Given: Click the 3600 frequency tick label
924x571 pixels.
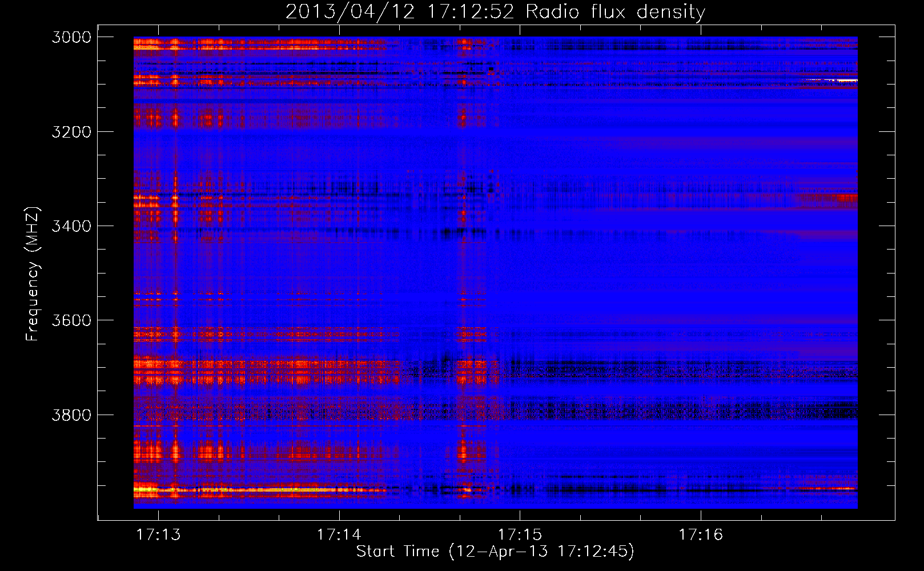Looking at the screenshot, I should 71,320.
